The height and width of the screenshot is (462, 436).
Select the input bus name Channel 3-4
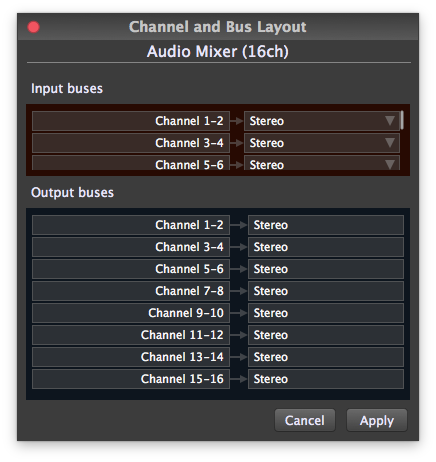(131, 143)
